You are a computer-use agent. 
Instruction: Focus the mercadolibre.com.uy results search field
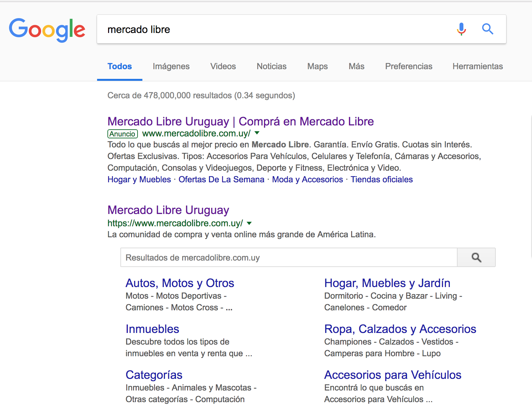[x=288, y=257]
